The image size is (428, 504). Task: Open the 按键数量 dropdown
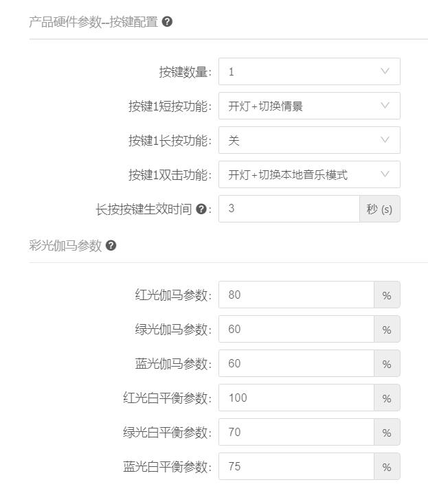[x=302, y=71]
